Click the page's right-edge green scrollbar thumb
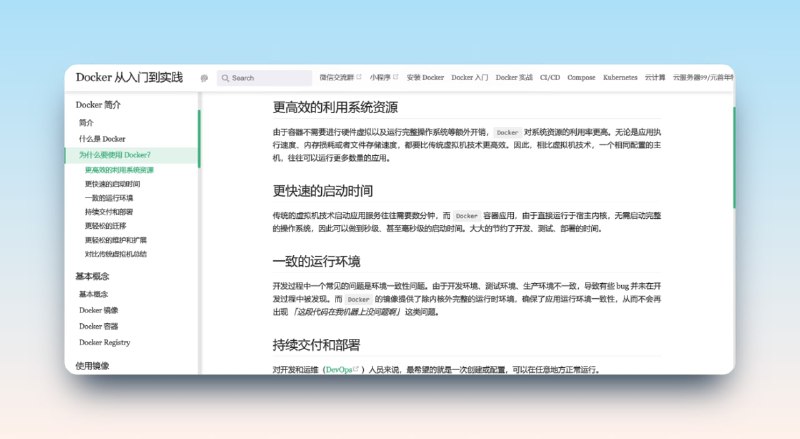800x439 pixels. click(x=734, y=157)
